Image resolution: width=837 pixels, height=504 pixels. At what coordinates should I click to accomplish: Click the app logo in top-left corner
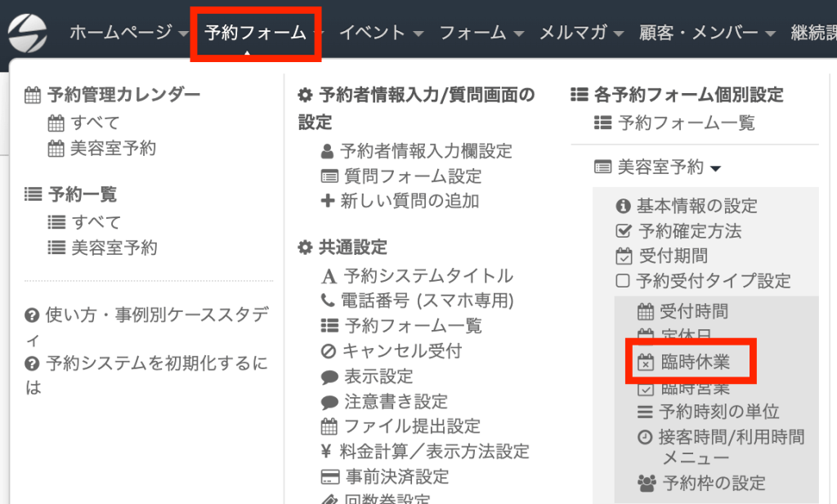pos(29,33)
